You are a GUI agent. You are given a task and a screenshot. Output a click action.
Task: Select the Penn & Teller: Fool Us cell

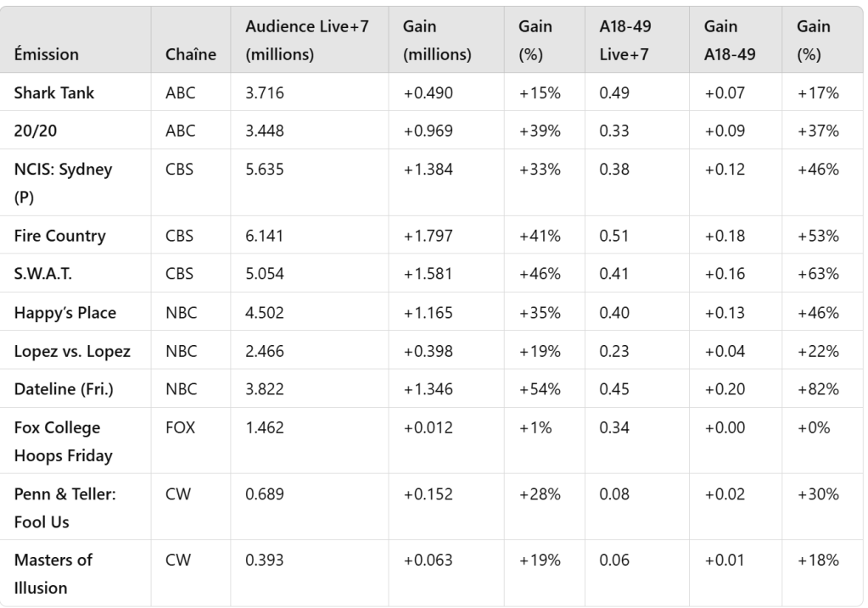tap(64, 507)
